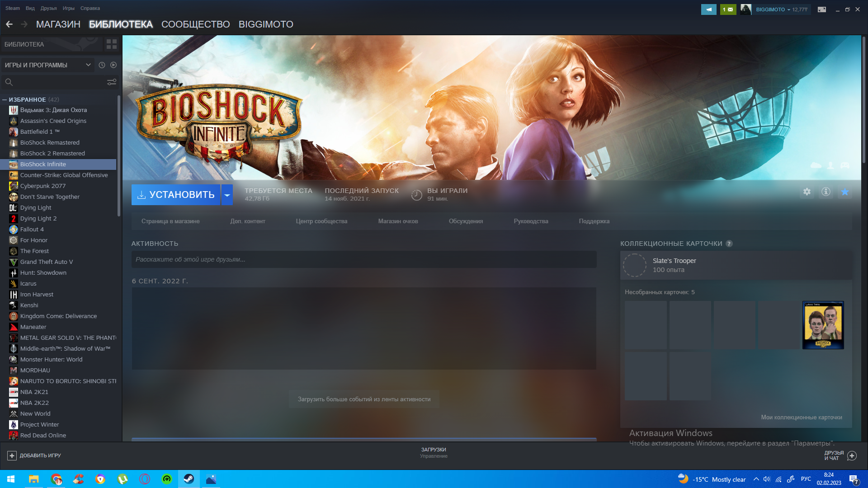Go back with the left arrow
The height and width of the screenshot is (488, 868).
[9, 24]
